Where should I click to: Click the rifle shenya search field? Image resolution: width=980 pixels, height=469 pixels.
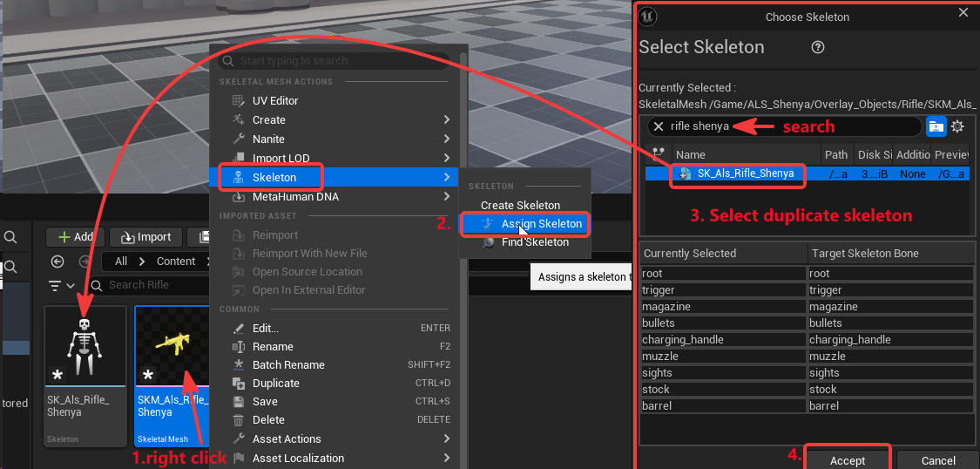click(784, 126)
